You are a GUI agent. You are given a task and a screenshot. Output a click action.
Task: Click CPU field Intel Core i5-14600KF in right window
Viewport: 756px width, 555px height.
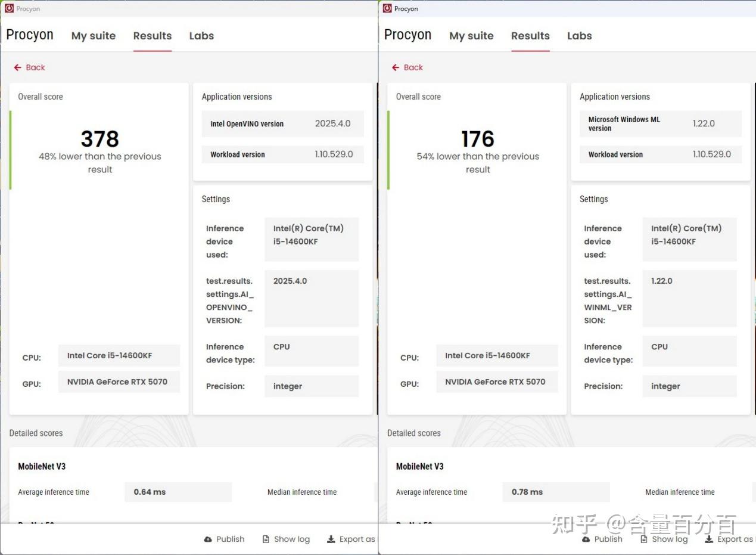(497, 355)
